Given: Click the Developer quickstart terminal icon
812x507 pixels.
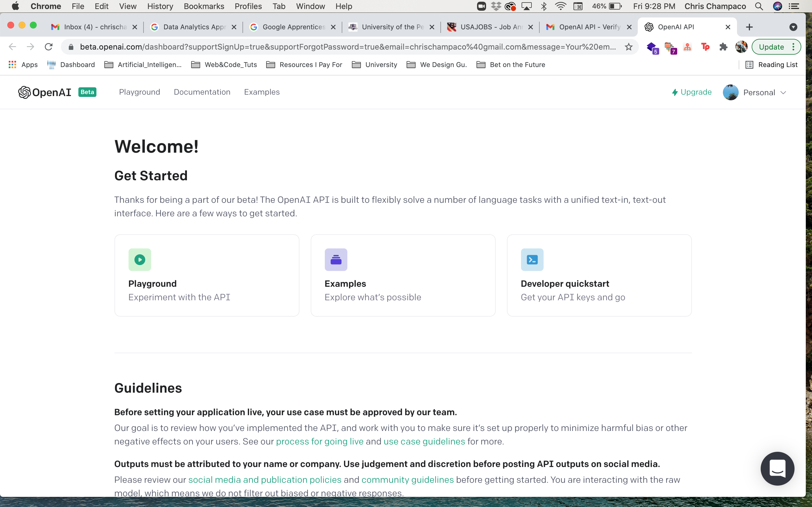Looking at the screenshot, I should click(x=532, y=259).
